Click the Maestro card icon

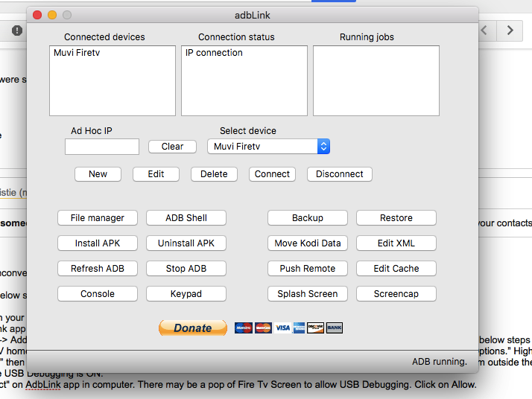pos(243,328)
